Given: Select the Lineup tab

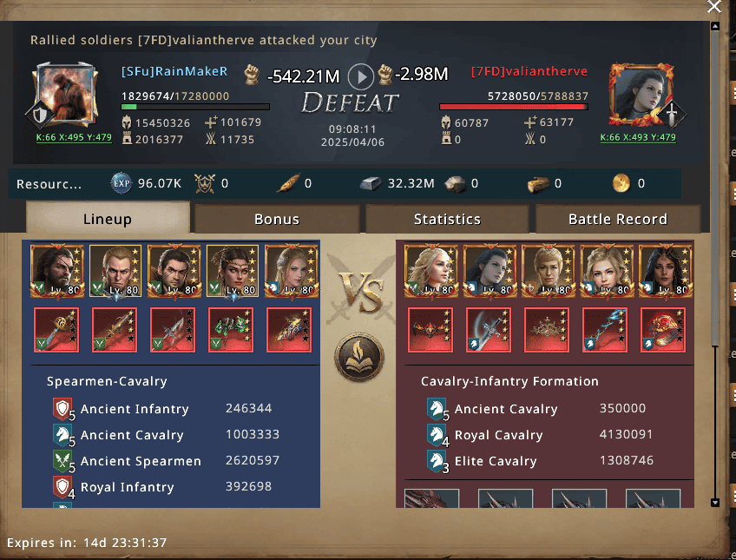Looking at the screenshot, I should pyautogui.click(x=108, y=218).
